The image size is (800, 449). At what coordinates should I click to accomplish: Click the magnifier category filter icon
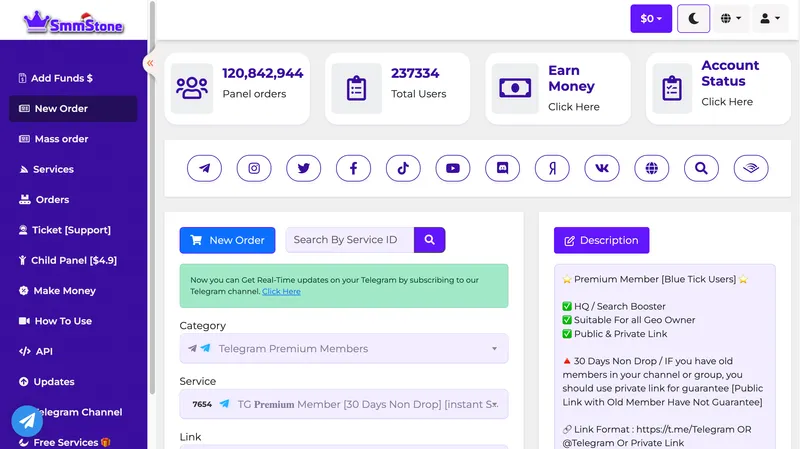pyautogui.click(x=702, y=168)
